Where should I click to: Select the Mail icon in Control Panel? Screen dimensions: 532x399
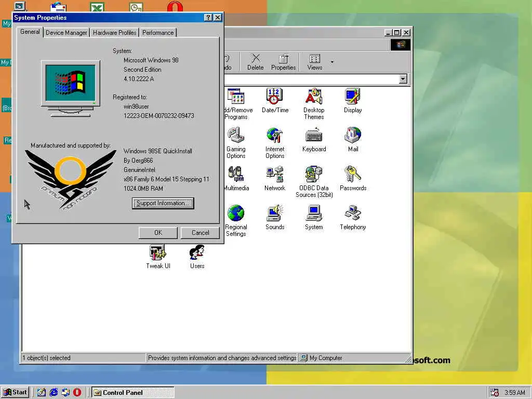[353, 140]
